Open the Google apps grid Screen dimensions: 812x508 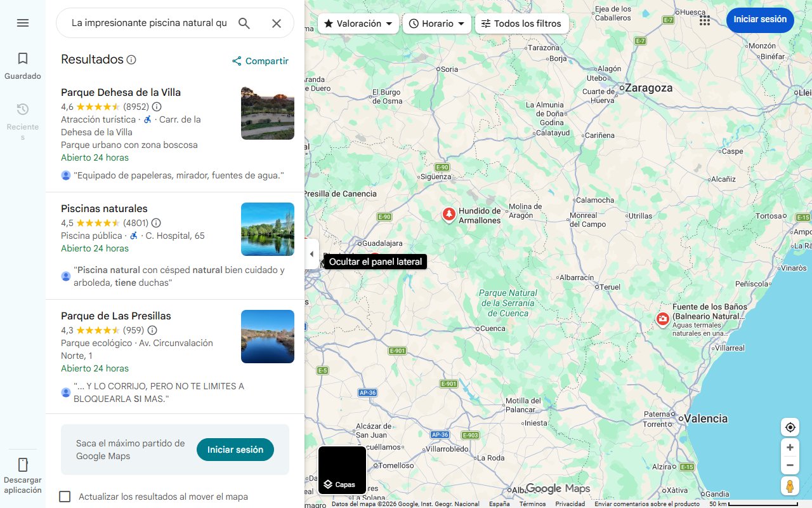click(704, 20)
